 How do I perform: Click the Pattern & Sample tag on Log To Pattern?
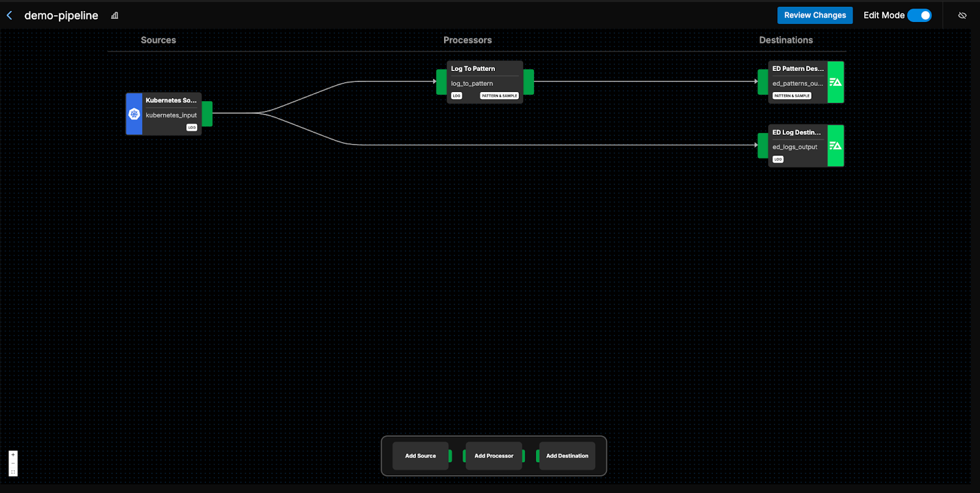coord(499,96)
